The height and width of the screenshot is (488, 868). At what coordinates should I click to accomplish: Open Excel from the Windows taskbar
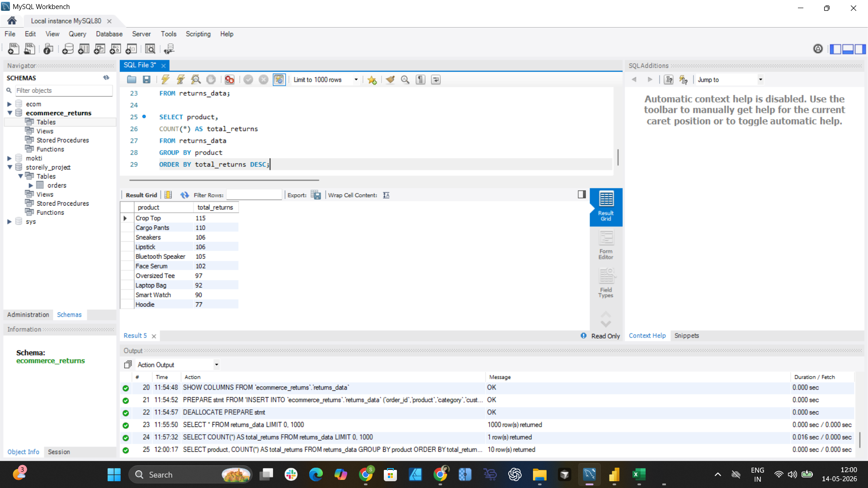639,474
